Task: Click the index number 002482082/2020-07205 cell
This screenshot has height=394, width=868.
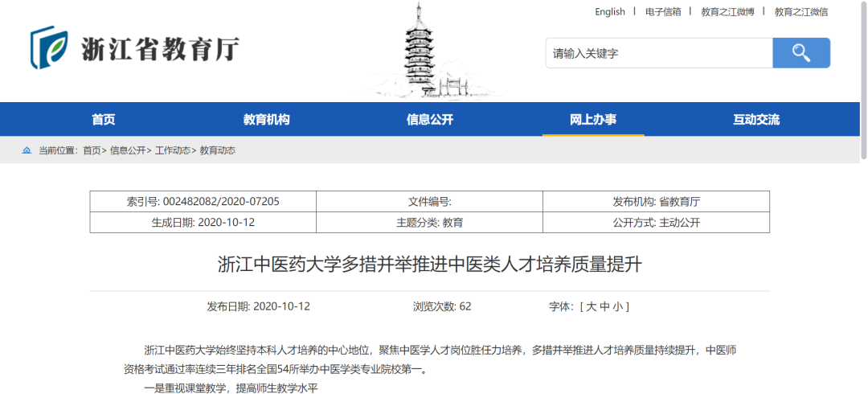Action: click(203, 202)
